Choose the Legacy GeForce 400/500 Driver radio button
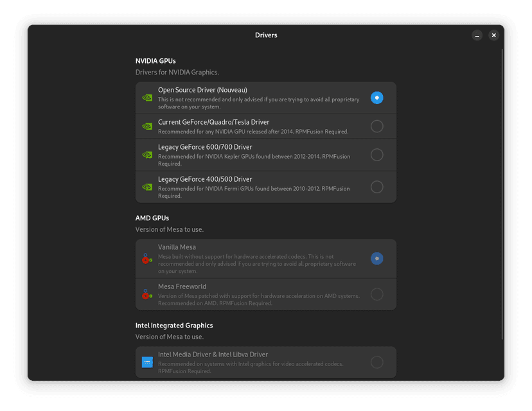Image resolution: width=532 pixels, height=411 pixels. click(377, 187)
